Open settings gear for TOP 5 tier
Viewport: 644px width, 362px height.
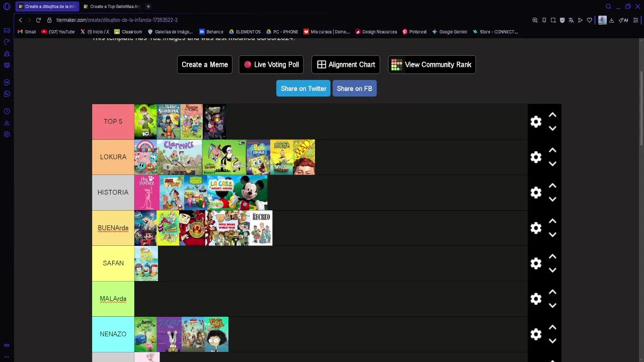536,122
